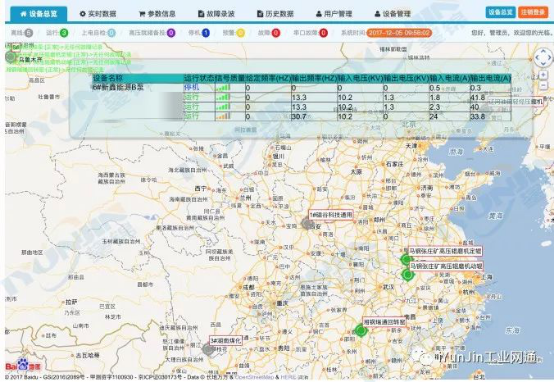Click the gray marker near 乌鲁木齐
This screenshot has width=554, height=382.
pos(11,57)
